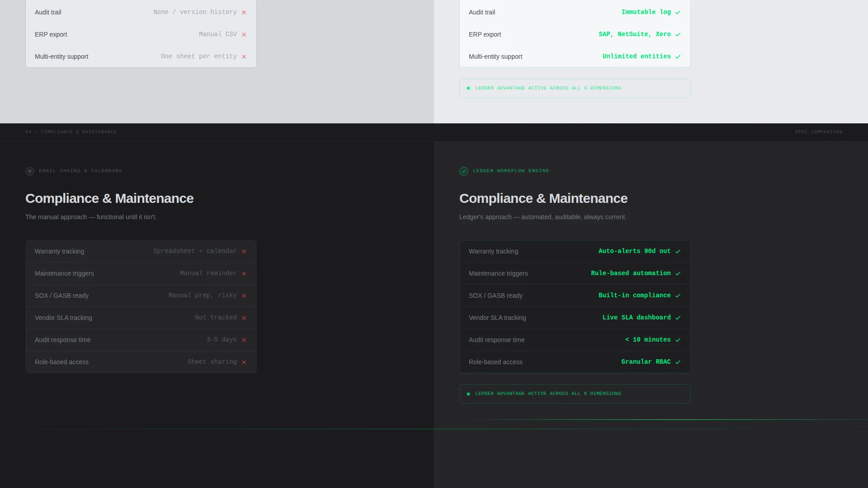Click the 'Immutable log' value

[x=646, y=12]
